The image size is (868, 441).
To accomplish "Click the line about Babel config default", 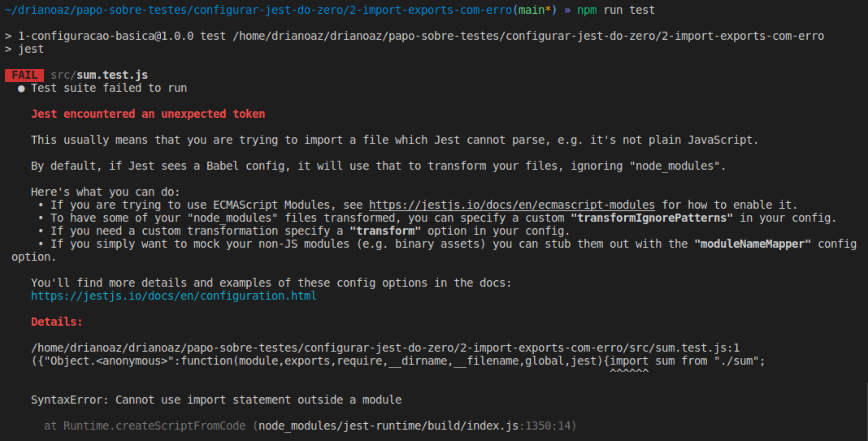I will [378, 166].
